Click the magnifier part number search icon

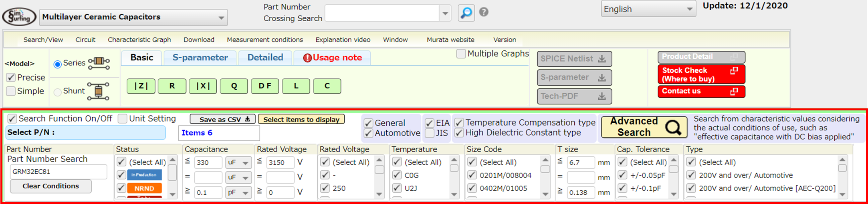click(466, 13)
